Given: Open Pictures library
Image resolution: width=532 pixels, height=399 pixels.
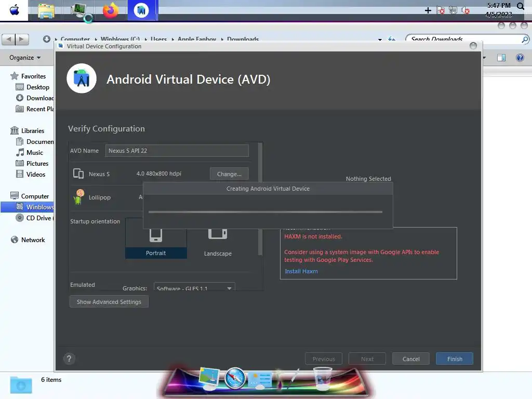Looking at the screenshot, I should (32, 163).
